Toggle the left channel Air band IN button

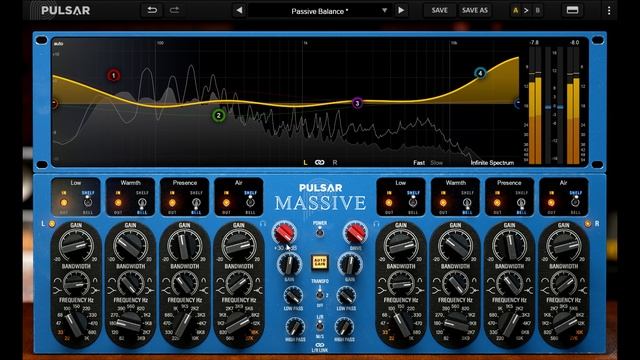[x=226, y=202]
